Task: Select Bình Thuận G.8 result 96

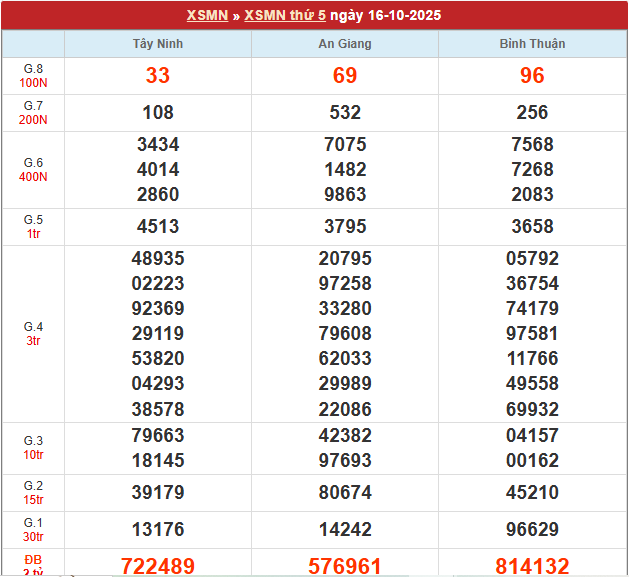Action: tap(532, 76)
